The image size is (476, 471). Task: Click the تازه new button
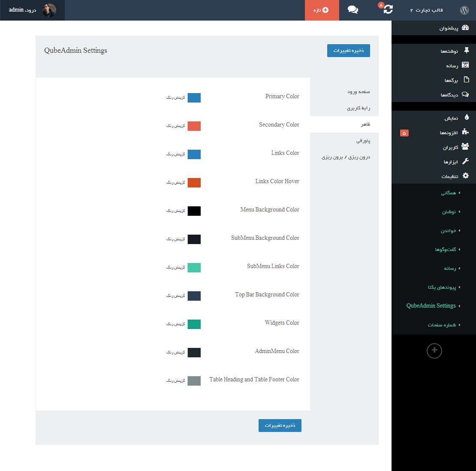[322, 10]
